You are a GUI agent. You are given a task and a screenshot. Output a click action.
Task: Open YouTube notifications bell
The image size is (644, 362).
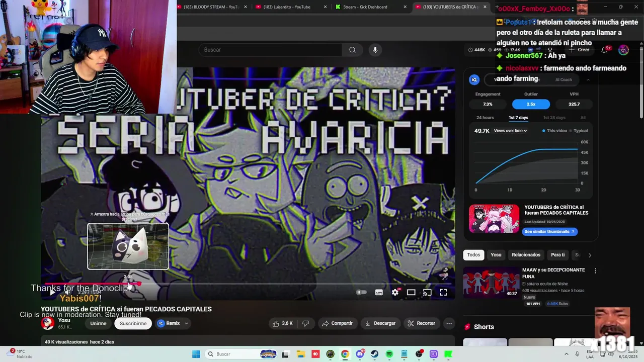(x=605, y=50)
